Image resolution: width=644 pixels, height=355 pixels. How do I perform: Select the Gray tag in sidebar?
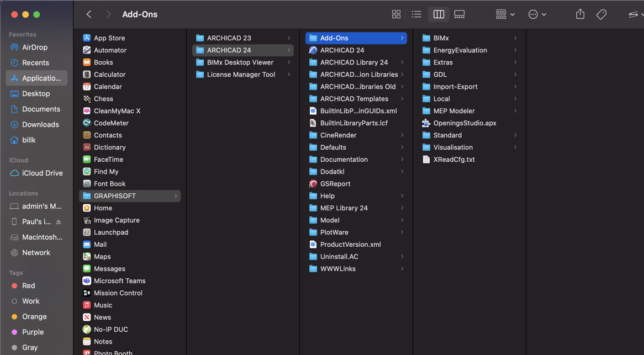(x=36, y=348)
